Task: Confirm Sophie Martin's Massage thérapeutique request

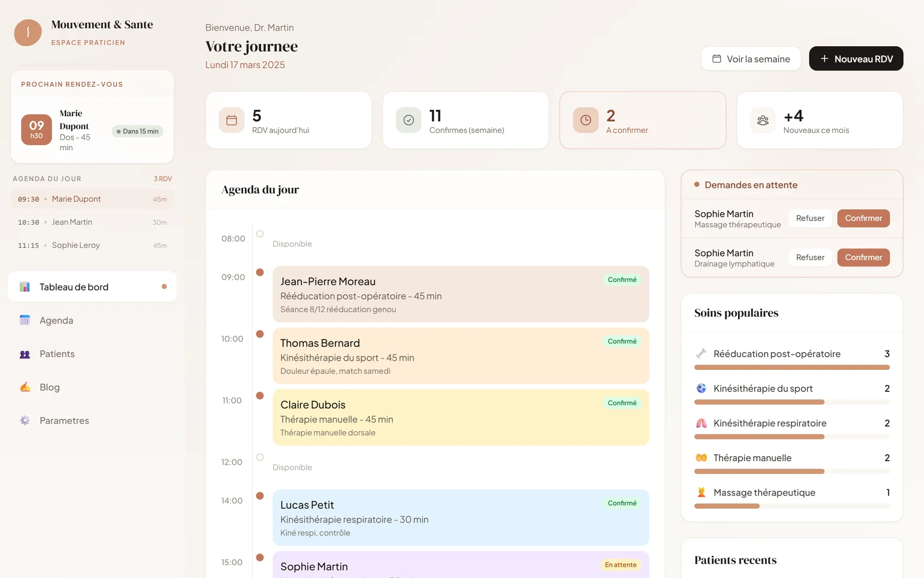Action: (863, 218)
